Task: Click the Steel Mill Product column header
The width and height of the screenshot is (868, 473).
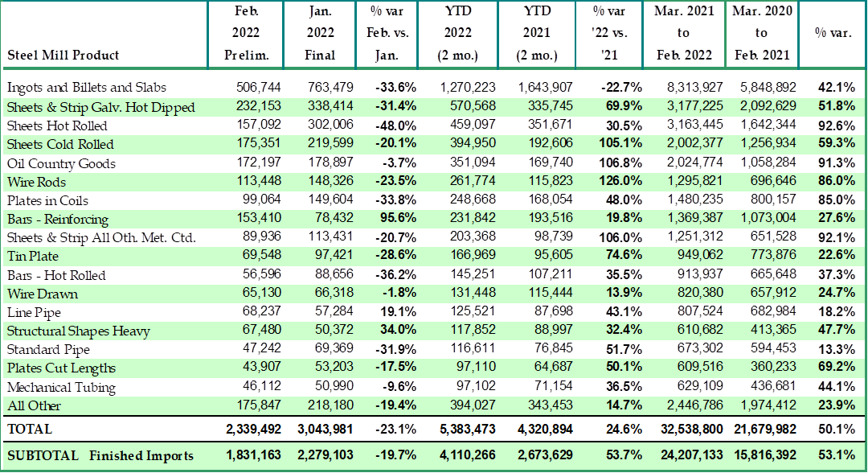Action: pyautogui.click(x=63, y=55)
